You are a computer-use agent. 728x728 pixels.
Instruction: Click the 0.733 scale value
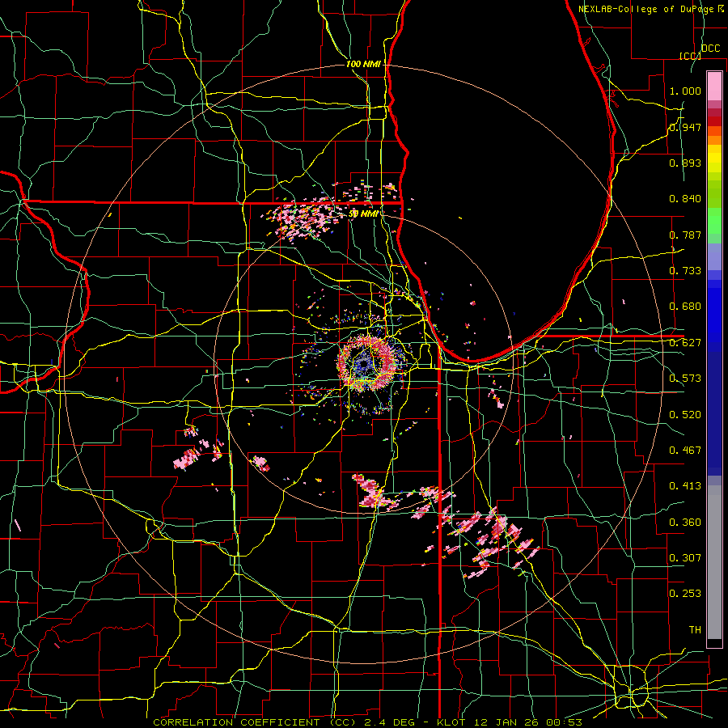coord(685,271)
